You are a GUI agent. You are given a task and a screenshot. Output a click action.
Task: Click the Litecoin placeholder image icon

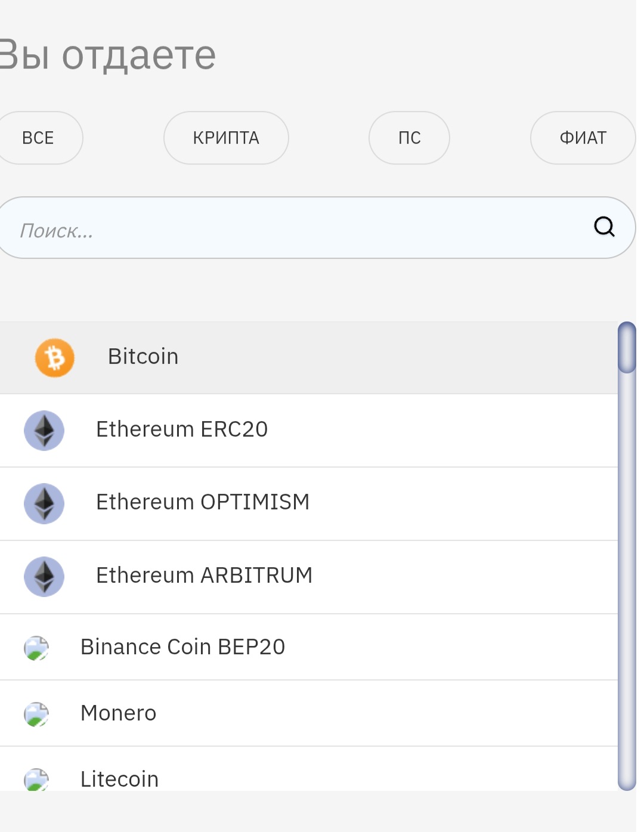pyautogui.click(x=36, y=779)
